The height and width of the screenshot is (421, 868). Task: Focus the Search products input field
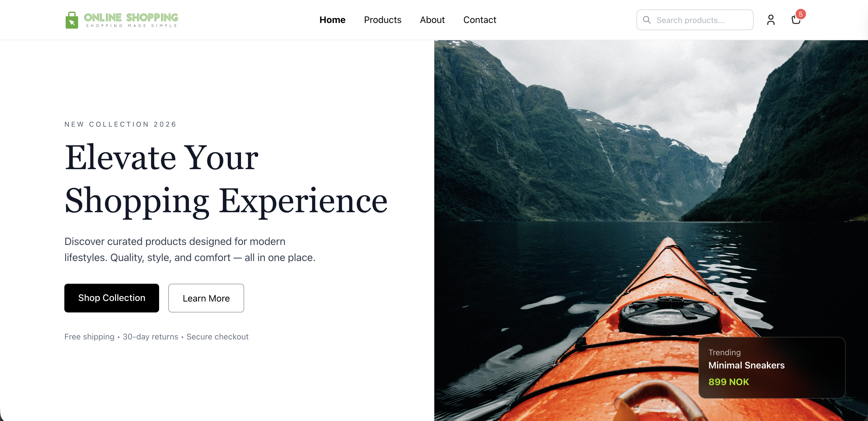695,20
